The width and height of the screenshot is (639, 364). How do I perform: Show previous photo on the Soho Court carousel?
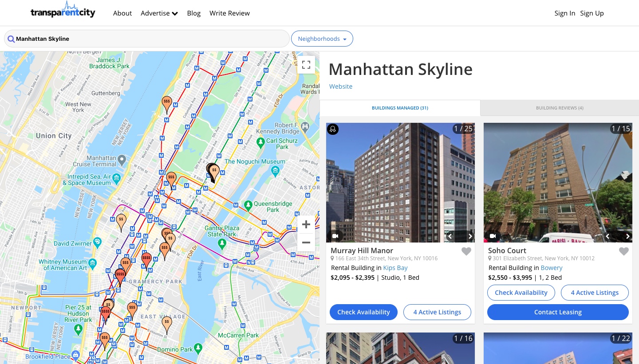coord(607,236)
